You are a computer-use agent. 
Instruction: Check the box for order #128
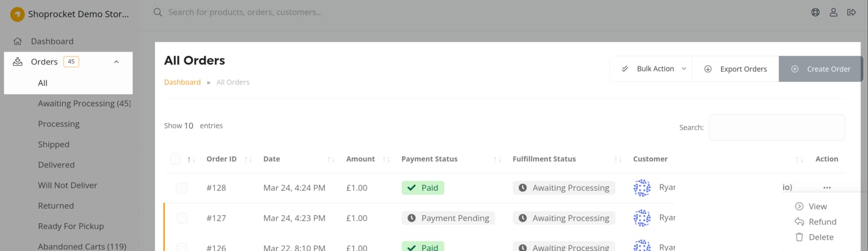pyautogui.click(x=181, y=188)
